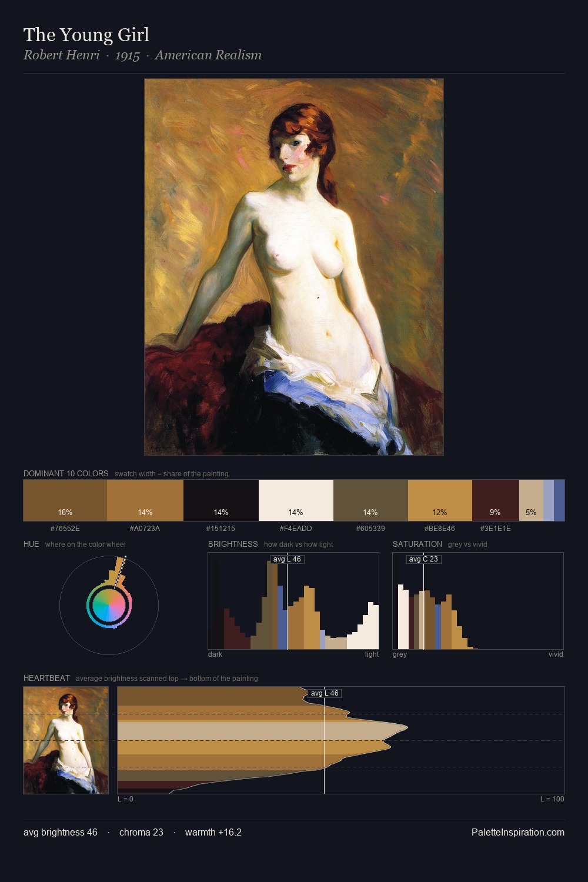This screenshot has width=588, height=882.
Task: Click the 'vivid' axis label
Action: click(556, 654)
